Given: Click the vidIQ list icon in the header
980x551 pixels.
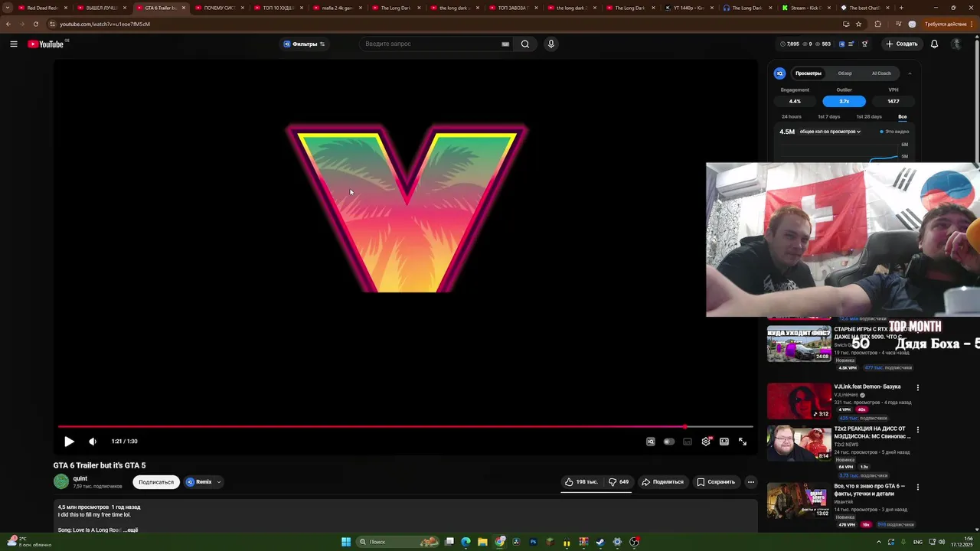Looking at the screenshot, I should pos(851,44).
